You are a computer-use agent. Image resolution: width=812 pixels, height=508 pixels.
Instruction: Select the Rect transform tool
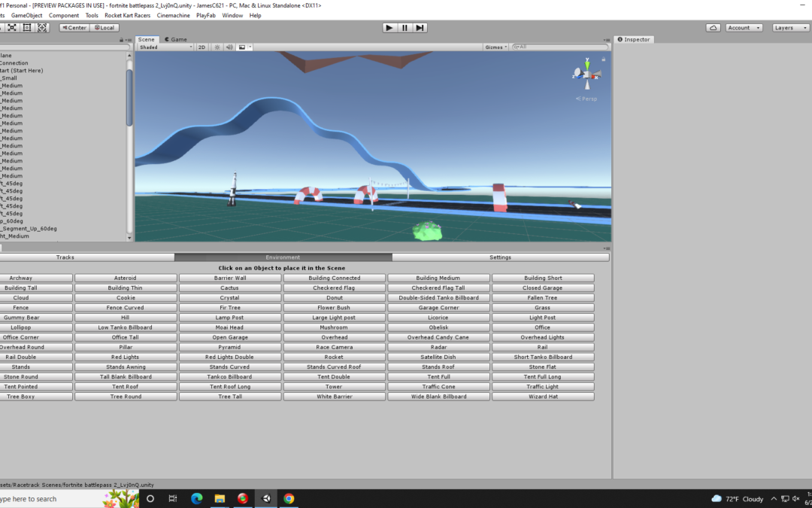point(27,28)
